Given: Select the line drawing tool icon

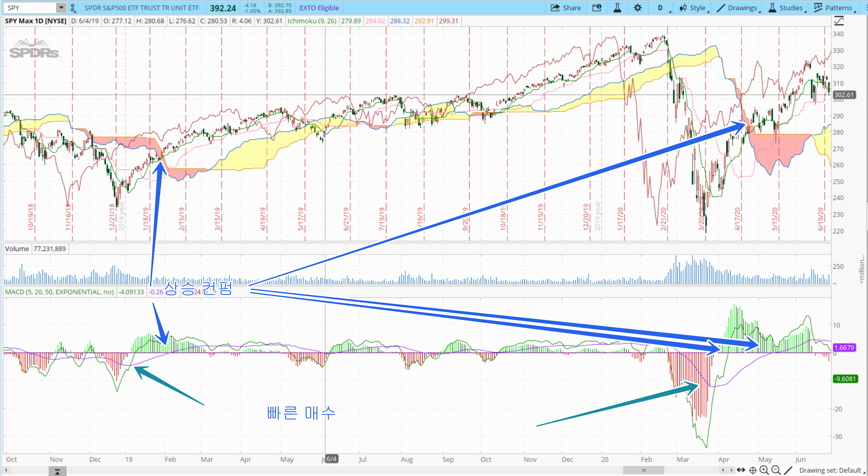Looking at the screenshot, I should pyautogui.click(x=788, y=470).
